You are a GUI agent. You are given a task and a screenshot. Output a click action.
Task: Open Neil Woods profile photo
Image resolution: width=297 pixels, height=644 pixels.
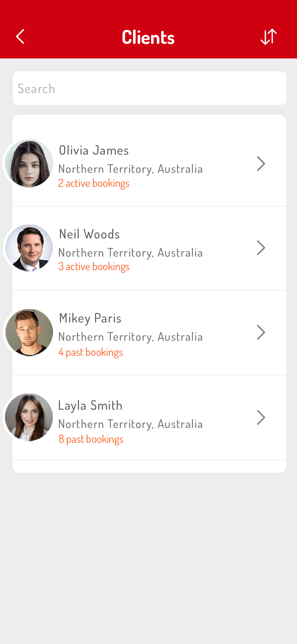click(x=29, y=248)
